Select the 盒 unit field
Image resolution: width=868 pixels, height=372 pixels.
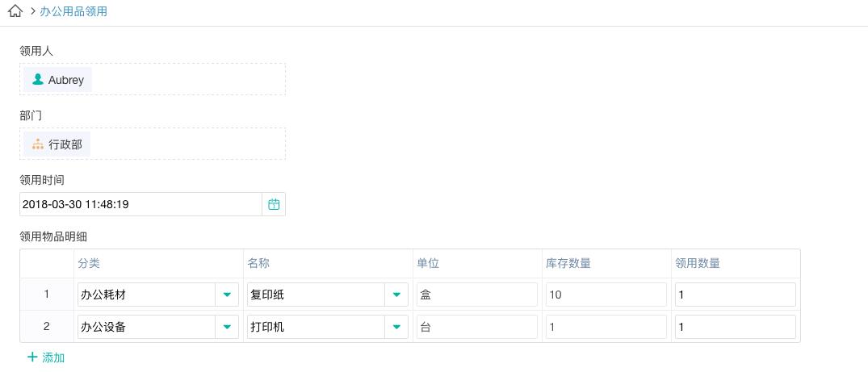(x=477, y=295)
